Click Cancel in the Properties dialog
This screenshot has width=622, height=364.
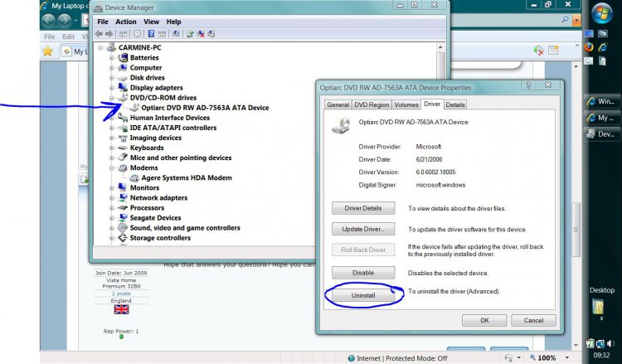[x=533, y=320]
